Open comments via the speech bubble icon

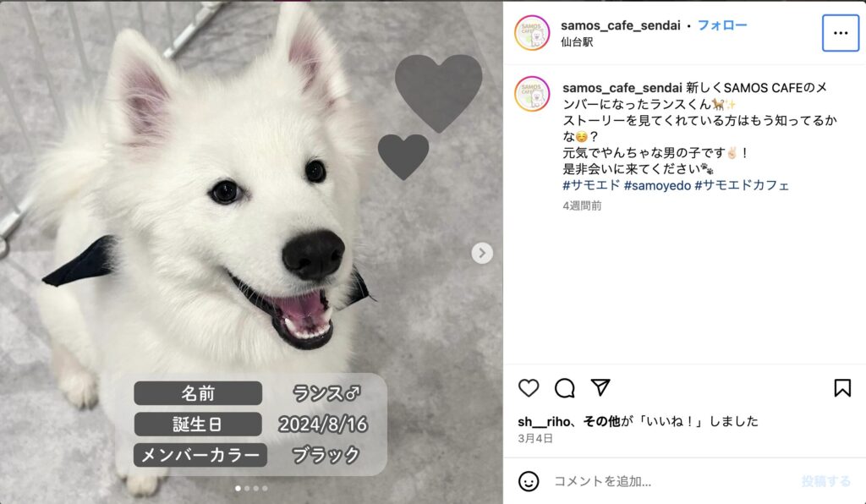click(564, 387)
